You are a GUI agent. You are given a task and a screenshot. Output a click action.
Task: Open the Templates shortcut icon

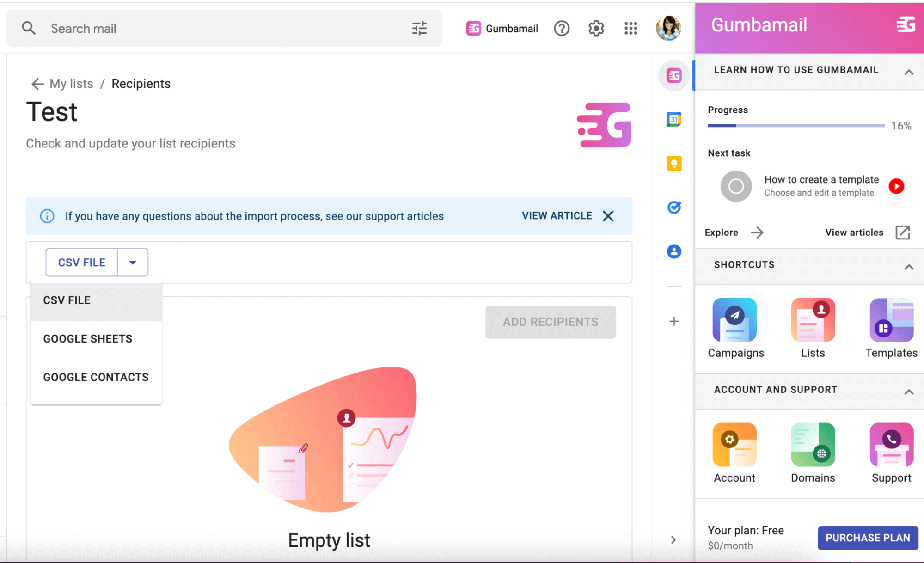tap(891, 320)
